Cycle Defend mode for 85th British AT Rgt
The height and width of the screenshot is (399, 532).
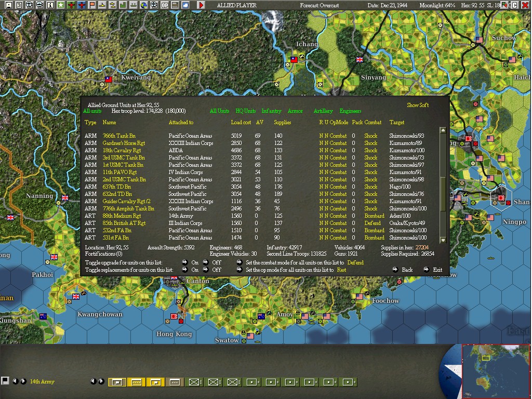click(373, 223)
